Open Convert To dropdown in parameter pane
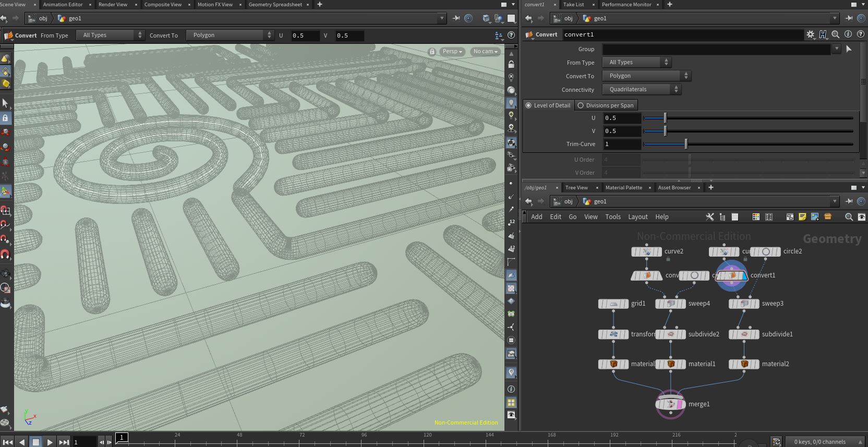The height and width of the screenshot is (447, 868). pos(646,76)
